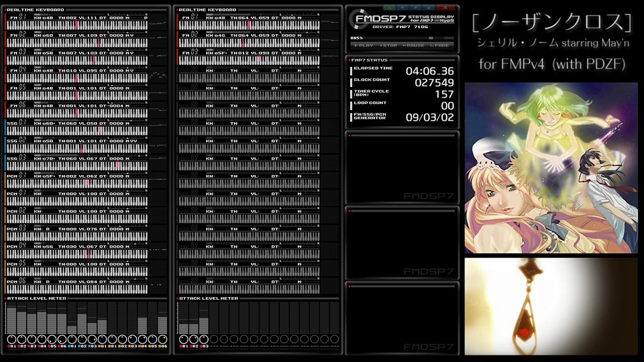Image resolution: width=644 pixels, height=362 pixels.
Task: Click FM 01 piano keyboard in left panel
Action: 77,25
